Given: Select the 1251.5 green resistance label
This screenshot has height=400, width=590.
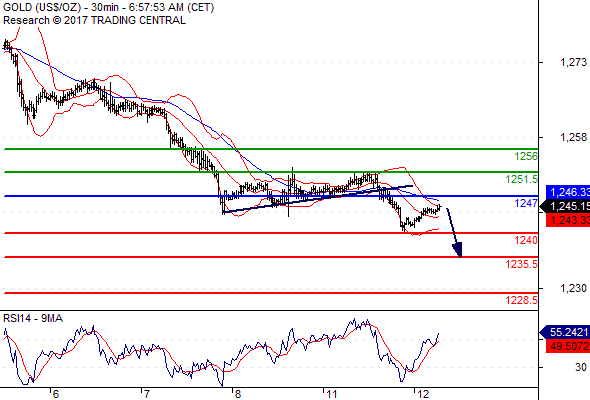Looking at the screenshot, I should pyautogui.click(x=522, y=179).
